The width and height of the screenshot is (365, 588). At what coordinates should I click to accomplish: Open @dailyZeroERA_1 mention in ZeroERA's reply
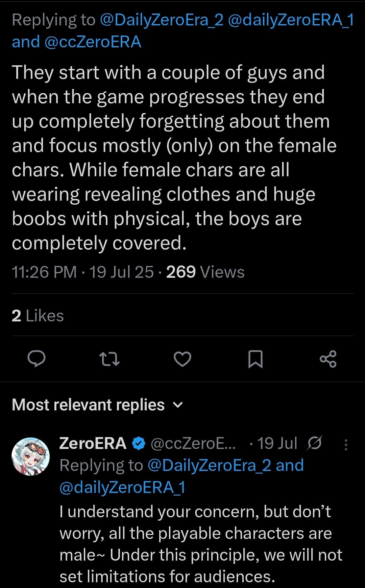coord(122,488)
